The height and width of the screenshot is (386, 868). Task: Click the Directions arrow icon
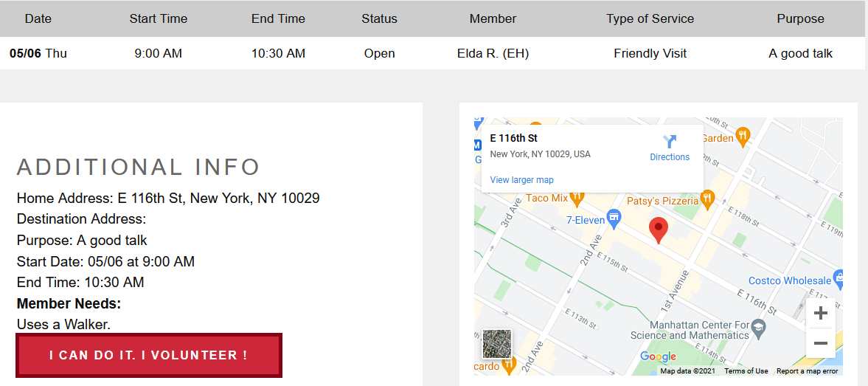tap(670, 142)
